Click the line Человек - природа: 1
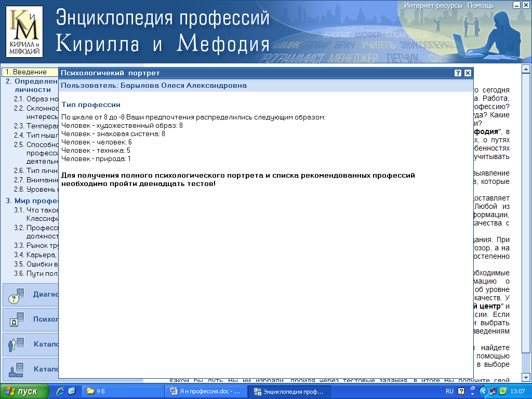The image size is (532, 399). [x=96, y=158]
